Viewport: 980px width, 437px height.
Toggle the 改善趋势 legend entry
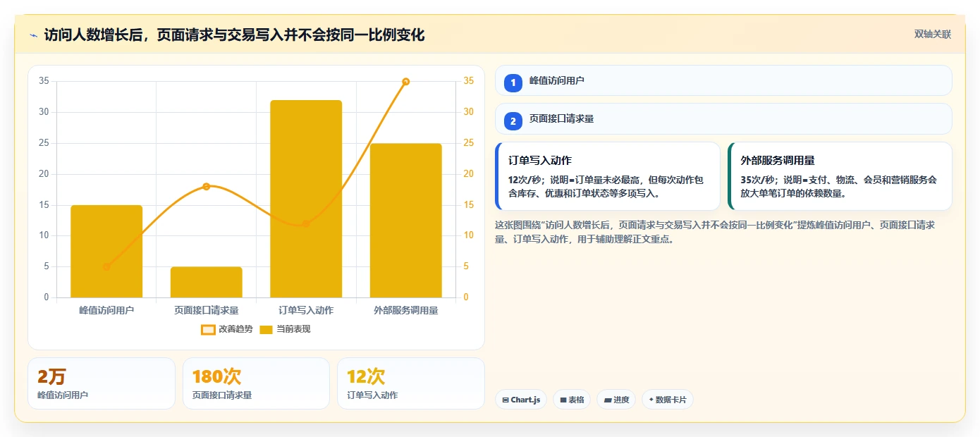227,329
